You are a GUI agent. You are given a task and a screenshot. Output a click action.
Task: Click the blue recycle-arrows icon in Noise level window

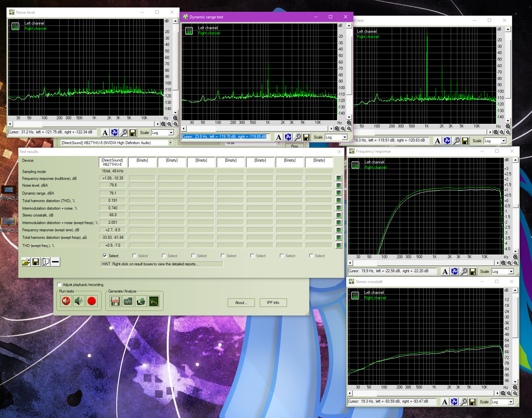click(114, 133)
